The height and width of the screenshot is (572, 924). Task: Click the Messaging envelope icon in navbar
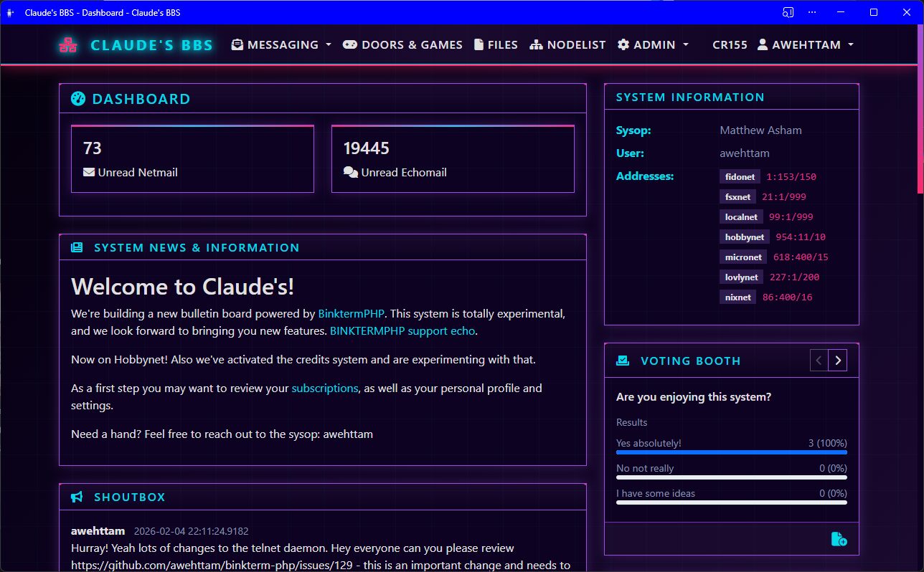[237, 44]
